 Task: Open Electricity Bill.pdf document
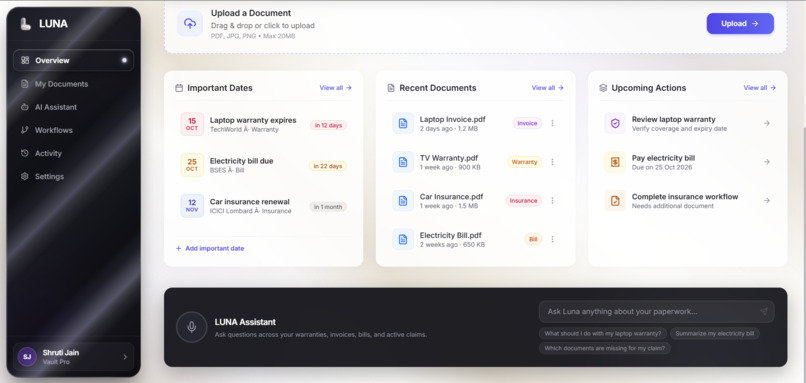[x=451, y=235]
